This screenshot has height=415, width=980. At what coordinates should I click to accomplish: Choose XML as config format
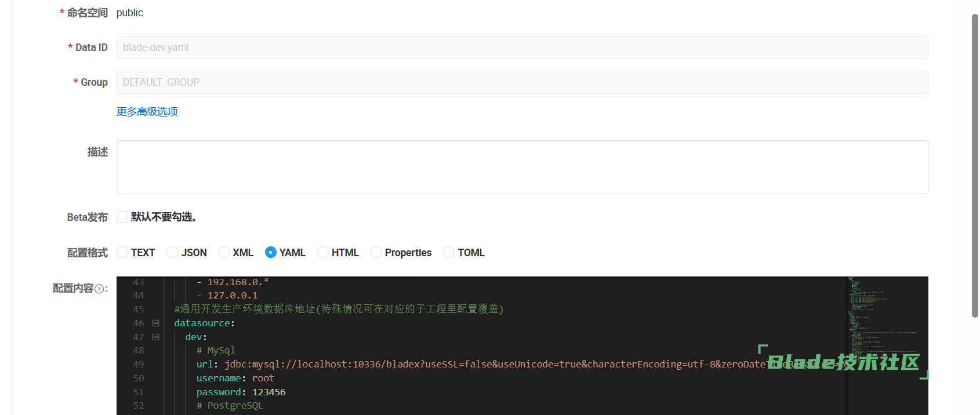click(x=224, y=252)
